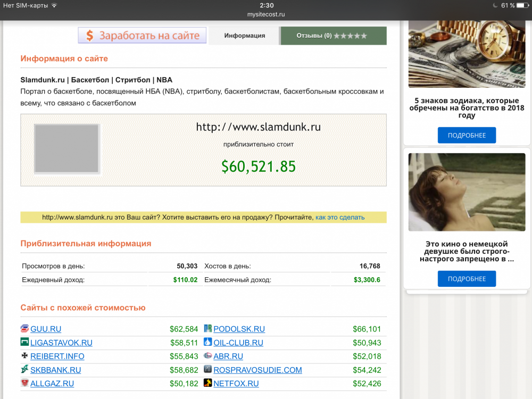Click the ALLGAZ.RU favicon icon
Screen dimensions: 532x399
[24, 383]
